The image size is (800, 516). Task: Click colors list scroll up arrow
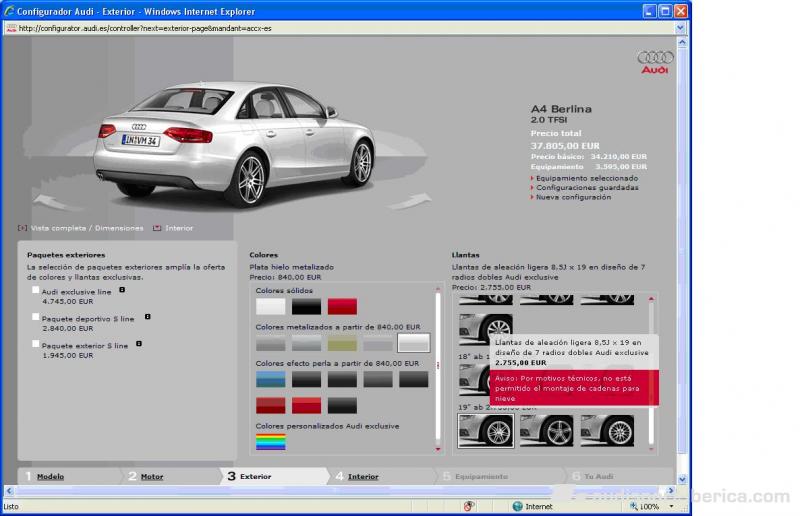point(438,289)
